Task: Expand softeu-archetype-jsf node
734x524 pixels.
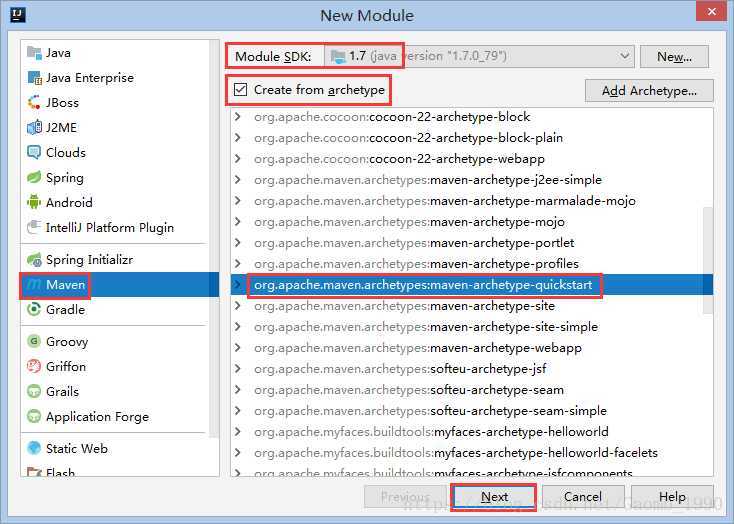Action: 238,369
